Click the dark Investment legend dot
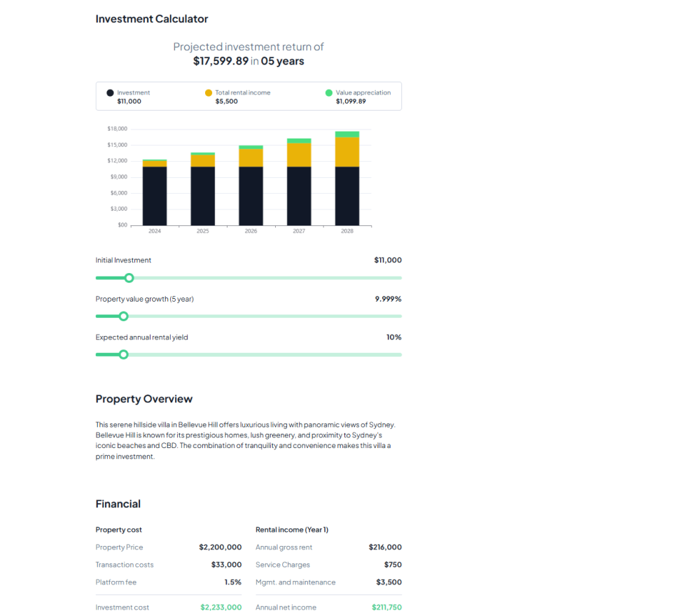Viewport: 700px width, 611px height. [110, 92]
